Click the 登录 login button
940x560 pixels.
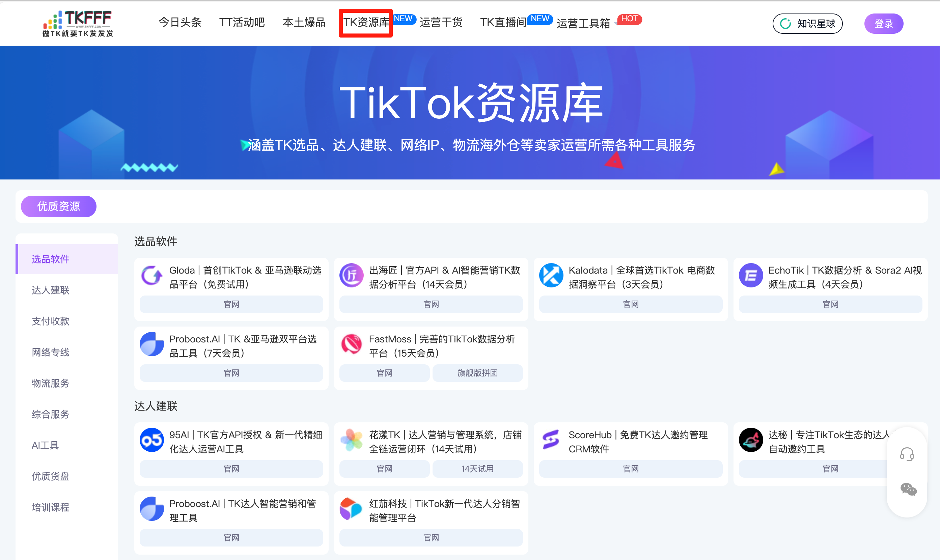883,24
